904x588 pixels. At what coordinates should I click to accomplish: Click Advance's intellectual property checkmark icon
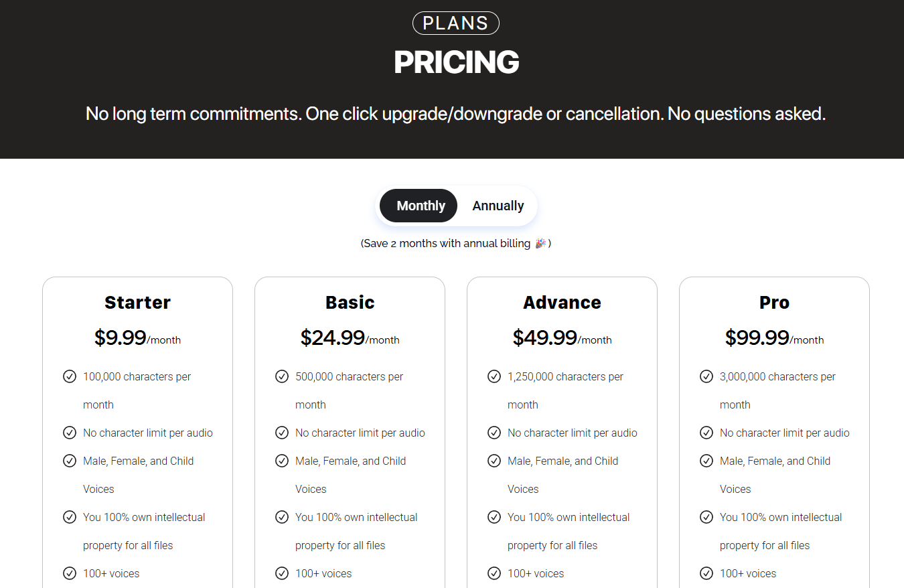click(x=494, y=517)
